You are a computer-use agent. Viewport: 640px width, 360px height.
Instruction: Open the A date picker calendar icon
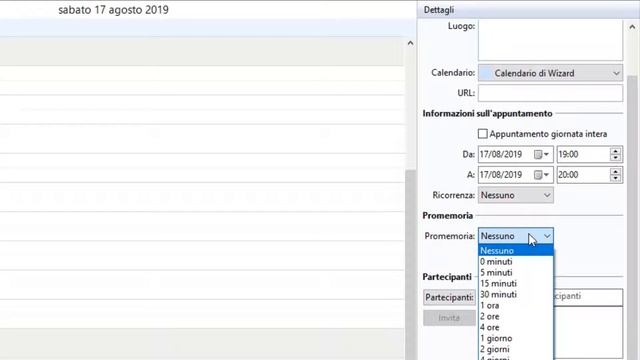(x=542, y=175)
